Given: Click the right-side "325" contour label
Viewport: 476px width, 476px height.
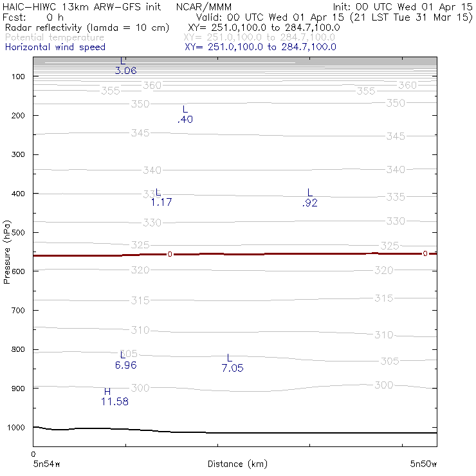Looking at the screenshot, I should pos(389,246).
